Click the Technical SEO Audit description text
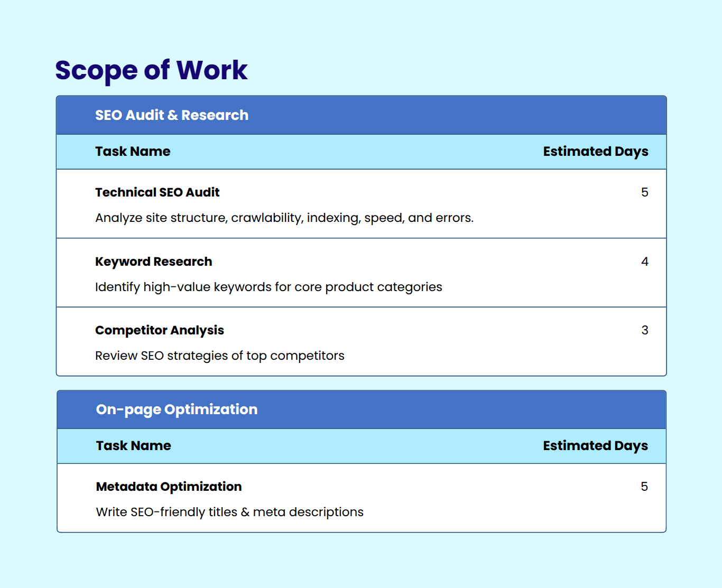Viewport: 722px width, 588px height. [x=284, y=217]
